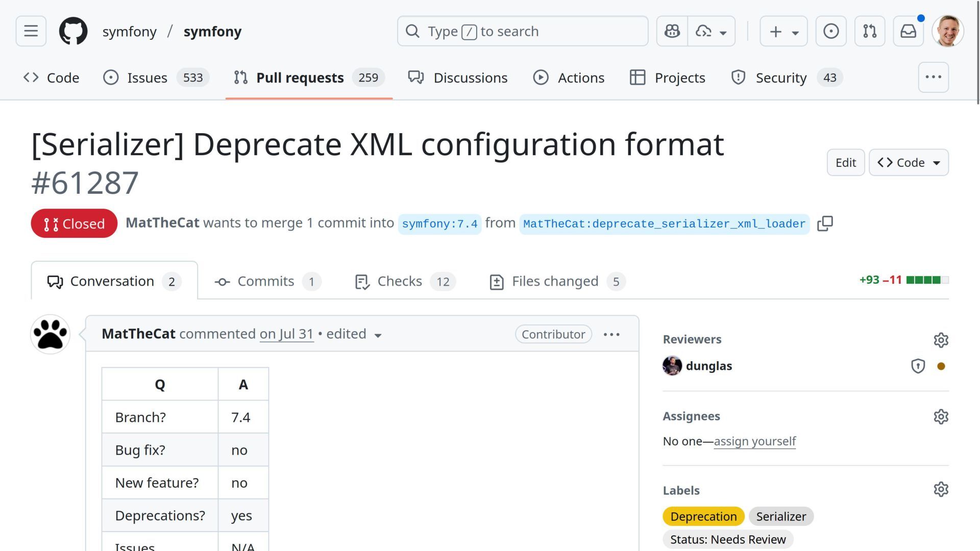Expand the Code dropdown button
Viewport: 980px width, 551px height.
[x=909, y=162]
